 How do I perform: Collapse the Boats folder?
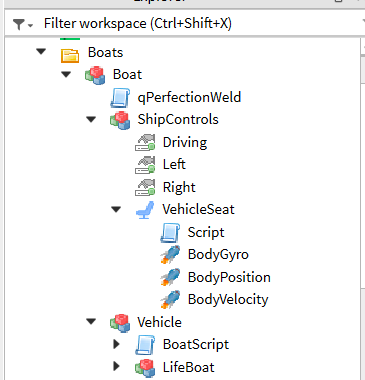(41, 52)
